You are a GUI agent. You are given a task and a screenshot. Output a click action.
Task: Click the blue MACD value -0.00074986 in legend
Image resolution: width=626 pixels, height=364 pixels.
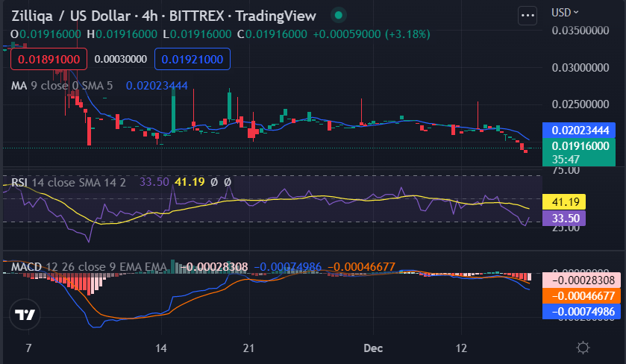(287, 266)
